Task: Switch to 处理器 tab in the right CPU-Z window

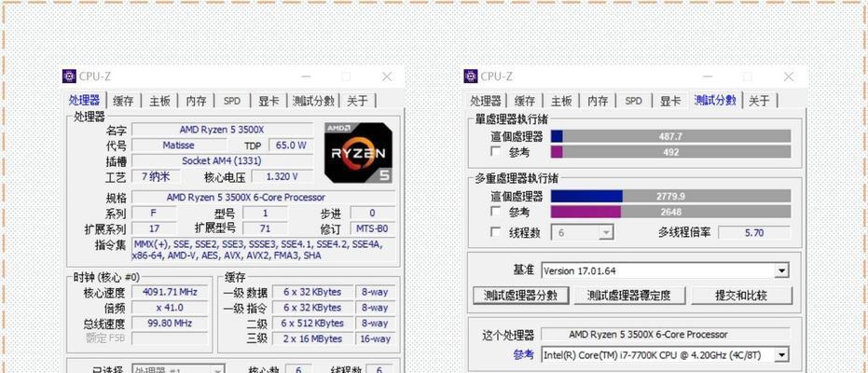Action: pyautogui.click(x=486, y=101)
